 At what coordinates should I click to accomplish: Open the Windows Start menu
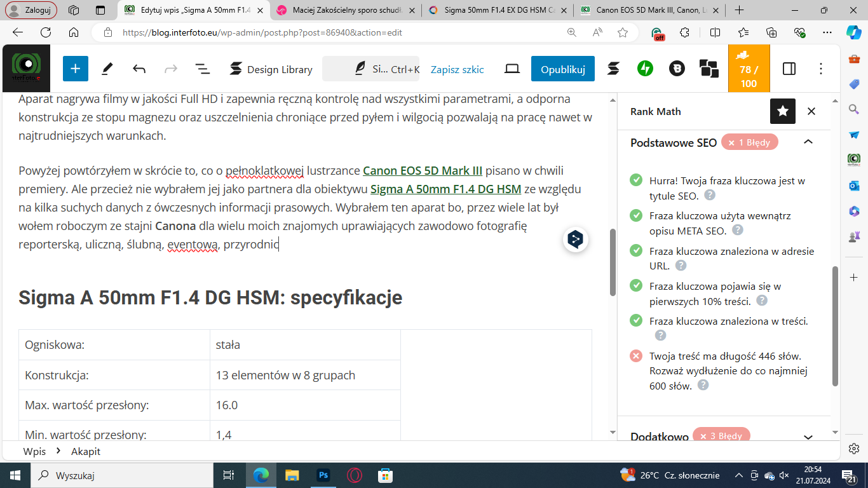point(15,475)
